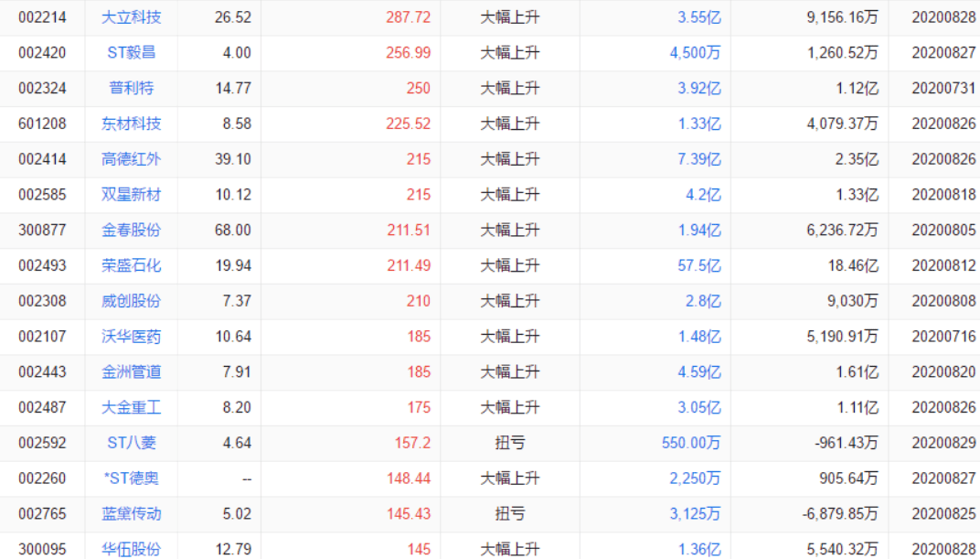The width and height of the screenshot is (980, 559).
Task: Click the 1.33亿 link in 东材科技 row
Action: (699, 124)
